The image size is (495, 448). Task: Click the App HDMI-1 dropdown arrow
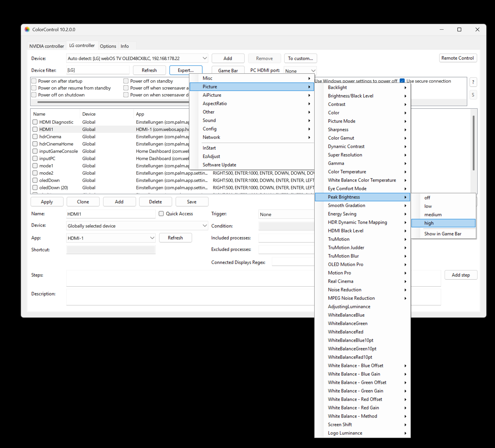click(x=152, y=238)
